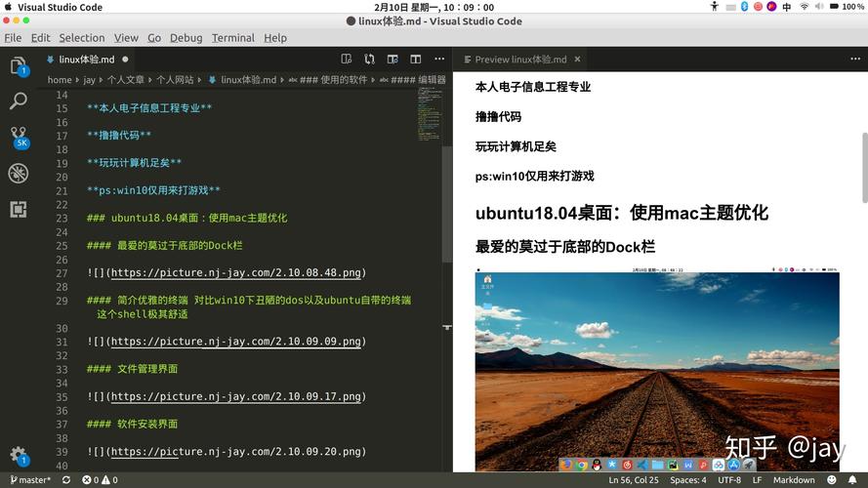
Task: Open the Source Control view
Action: point(20,137)
